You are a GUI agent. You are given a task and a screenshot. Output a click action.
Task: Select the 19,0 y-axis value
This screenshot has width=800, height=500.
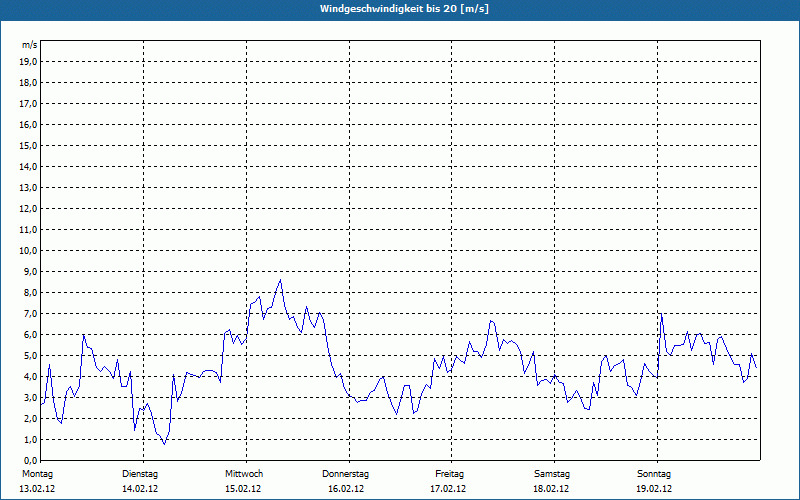[x=29, y=62]
